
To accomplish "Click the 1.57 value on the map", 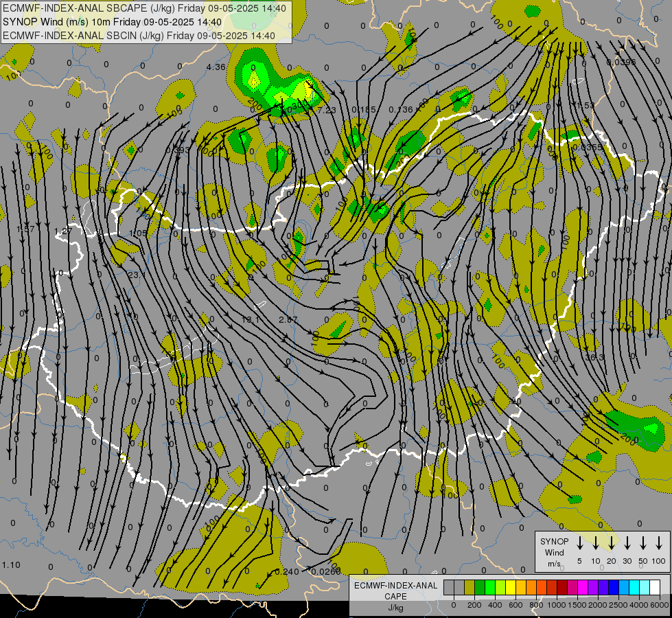I will [25, 229].
